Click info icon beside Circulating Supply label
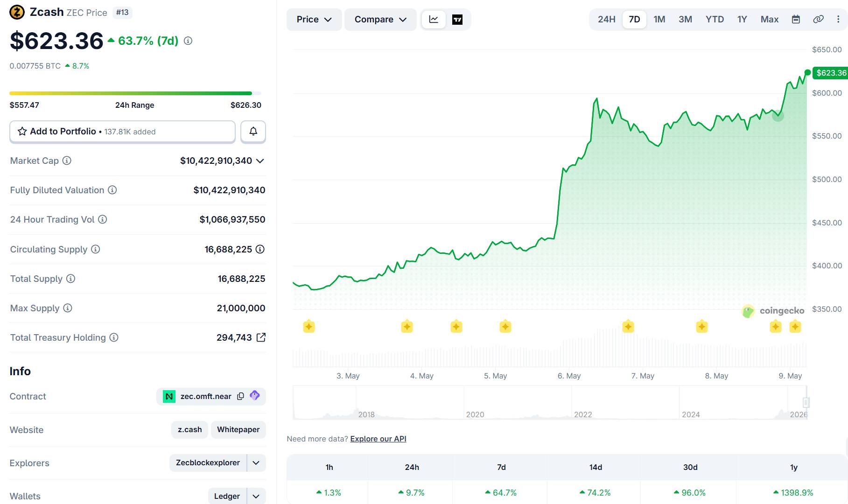 click(x=96, y=249)
